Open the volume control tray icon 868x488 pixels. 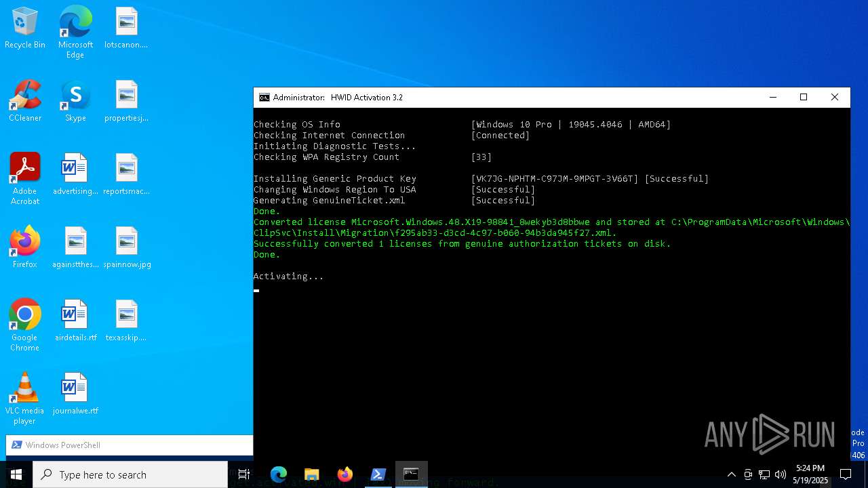781,474
